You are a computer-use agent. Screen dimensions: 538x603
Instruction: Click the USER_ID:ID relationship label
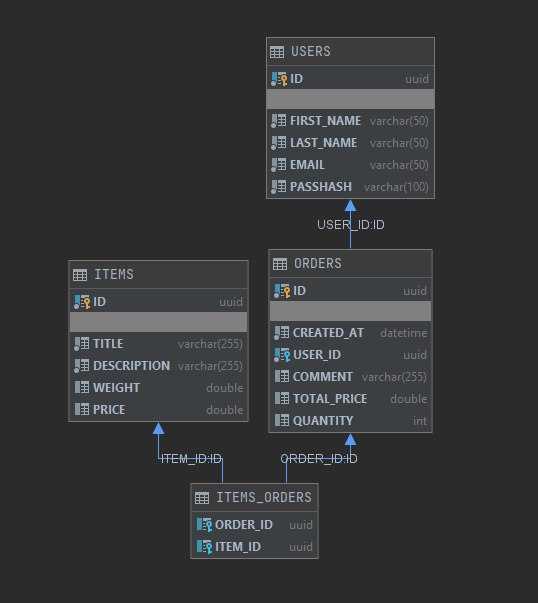click(x=351, y=225)
